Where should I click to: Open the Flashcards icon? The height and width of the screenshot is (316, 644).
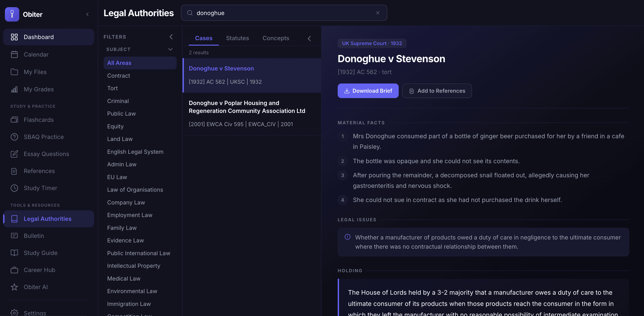point(14,120)
